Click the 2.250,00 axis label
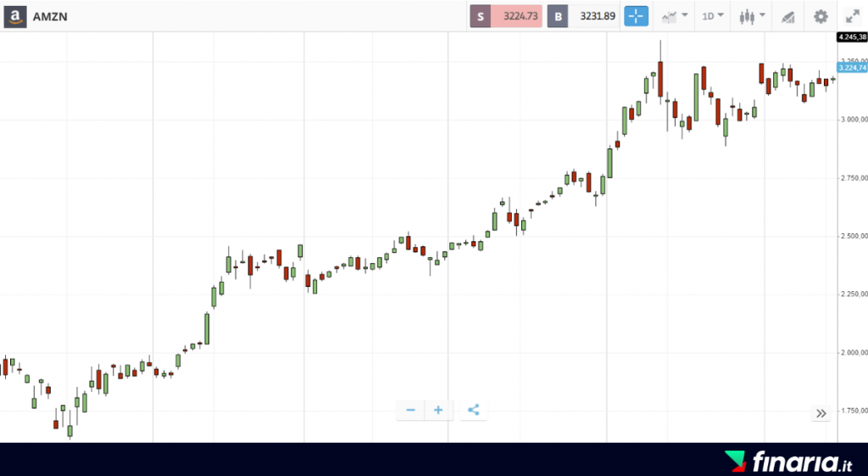The image size is (868, 476). pos(854,294)
